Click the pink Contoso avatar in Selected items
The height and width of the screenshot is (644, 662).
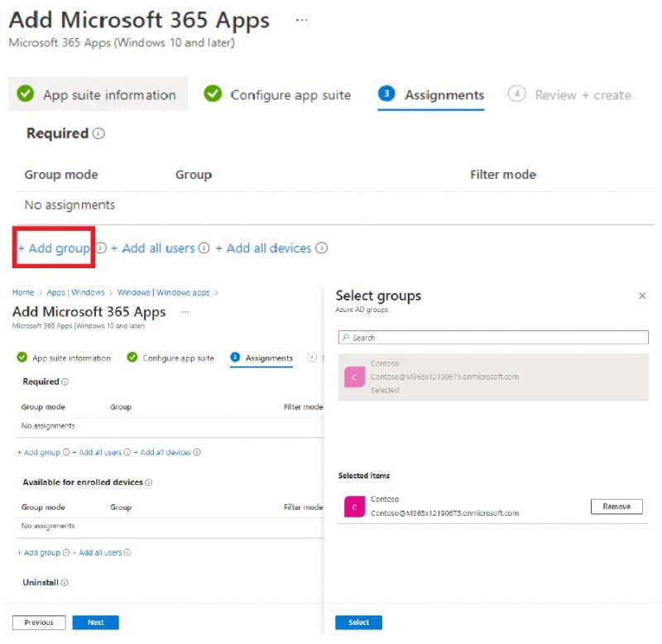(x=355, y=507)
